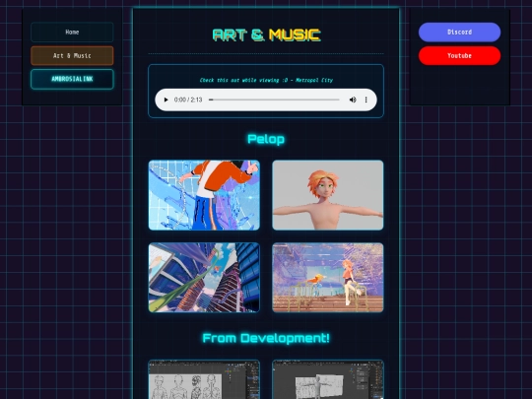
Task: Mute the audio player volume
Action: coord(353,100)
